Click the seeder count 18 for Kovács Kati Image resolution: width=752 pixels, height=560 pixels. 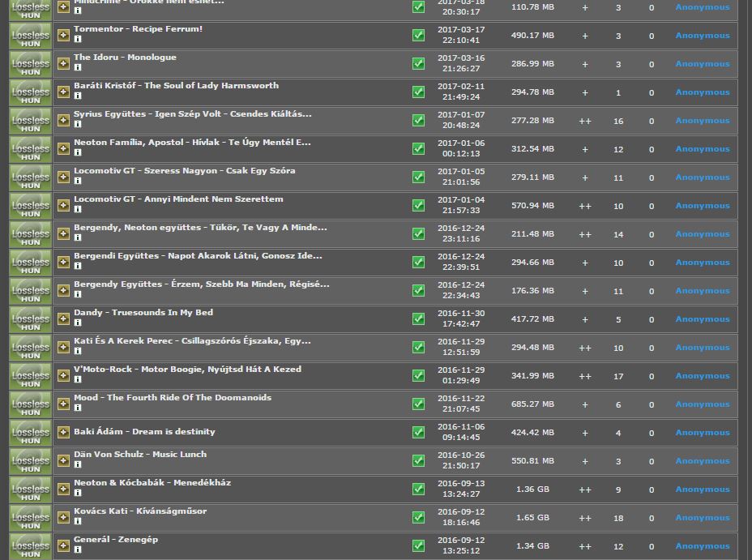pyautogui.click(x=618, y=518)
